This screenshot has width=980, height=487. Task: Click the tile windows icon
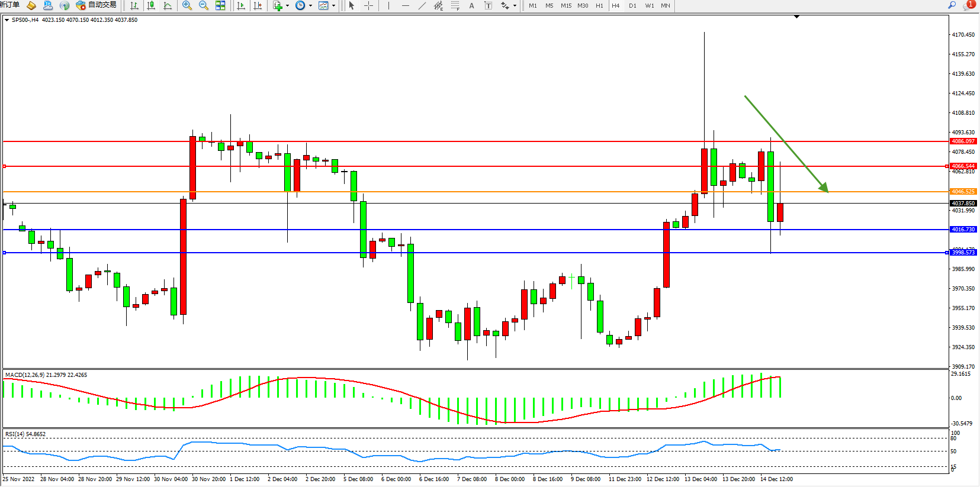pos(220,5)
